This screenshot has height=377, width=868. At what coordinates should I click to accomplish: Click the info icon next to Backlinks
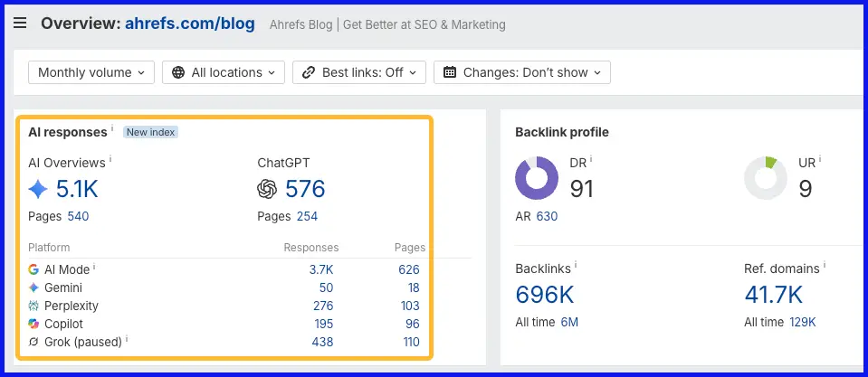[x=576, y=265]
